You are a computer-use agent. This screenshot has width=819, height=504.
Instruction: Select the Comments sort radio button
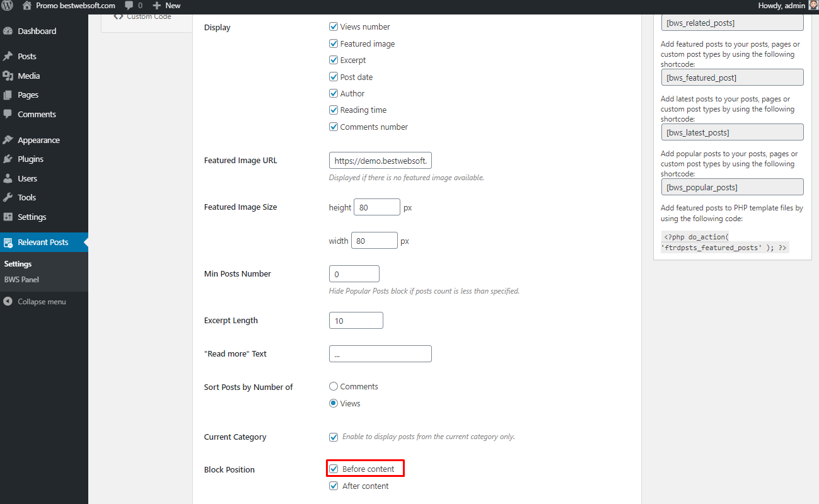[x=334, y=386]
